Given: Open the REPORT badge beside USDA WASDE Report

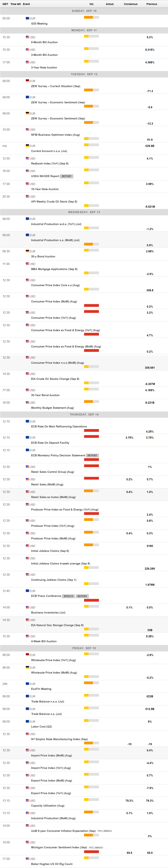Looking at the screenshot, I should pyautogui.click(x=67, y=176).
